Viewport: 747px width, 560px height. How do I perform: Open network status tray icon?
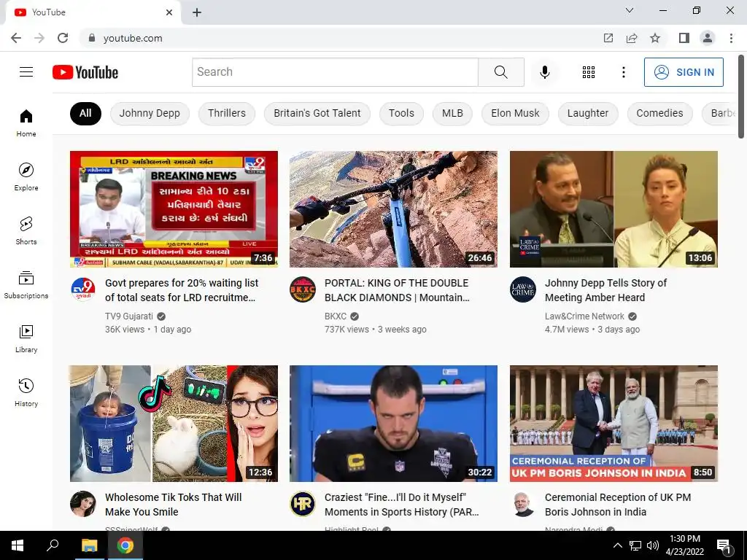(x=635, y=545)
